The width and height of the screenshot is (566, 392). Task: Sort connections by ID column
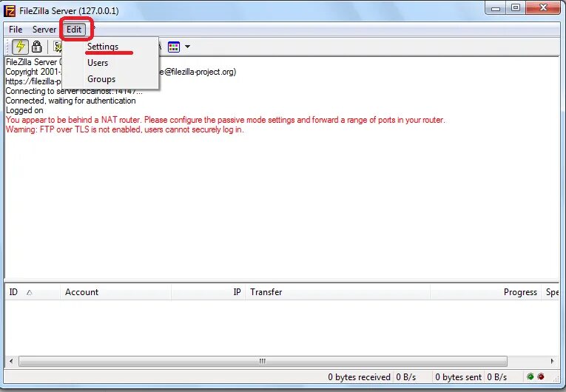pos(33,292)
